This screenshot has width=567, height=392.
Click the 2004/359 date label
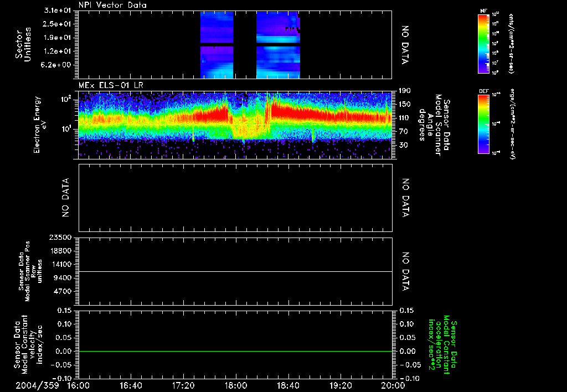(x=37, y=385)
